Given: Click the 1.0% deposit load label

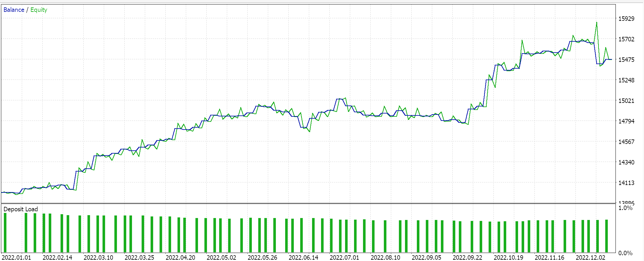Looking at the screenshot, I should [x=625, y=208].
